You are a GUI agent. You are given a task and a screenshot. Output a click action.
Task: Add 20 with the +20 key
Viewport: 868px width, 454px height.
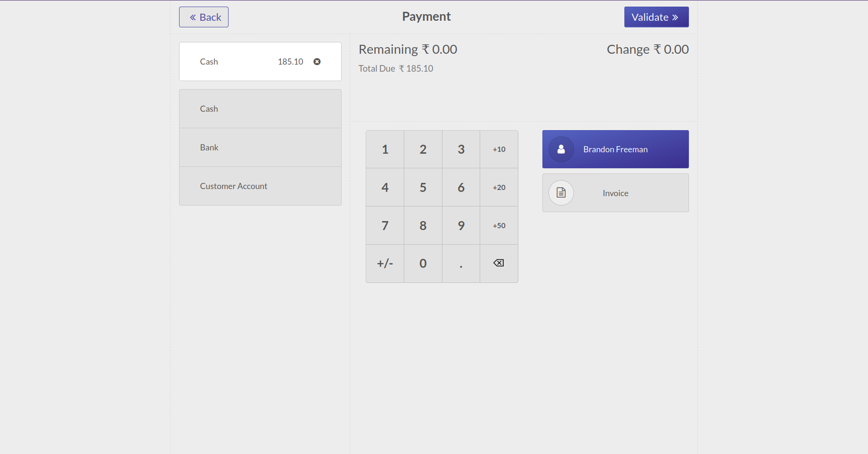[x=499, y=187]
